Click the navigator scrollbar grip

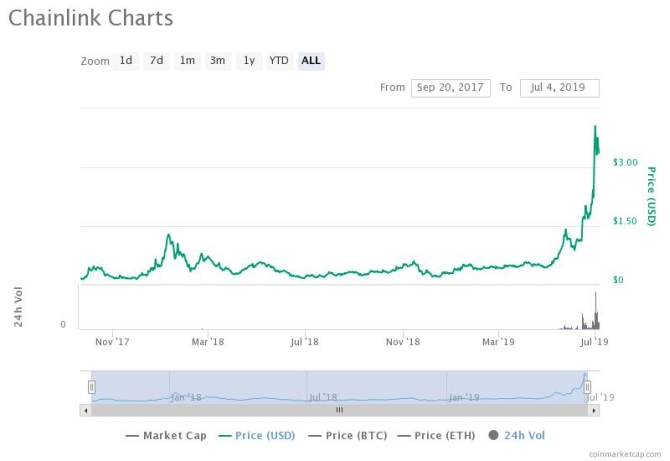click(x=339, y=410)
